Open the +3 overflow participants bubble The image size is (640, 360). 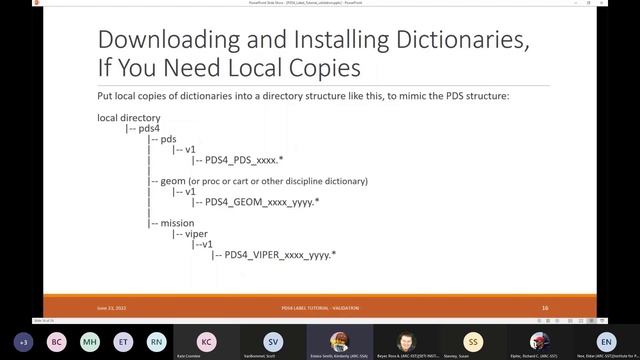tap(23, 342)
